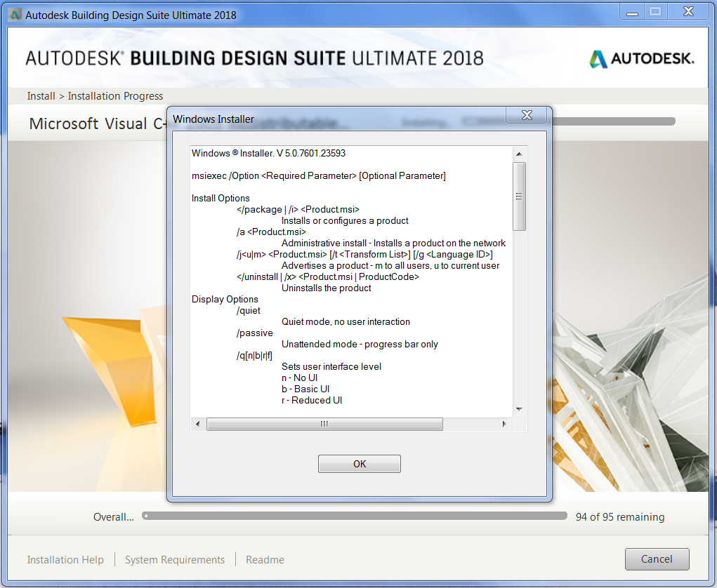Click the 'Microsoft Visual C' component title

pos(98,123)
